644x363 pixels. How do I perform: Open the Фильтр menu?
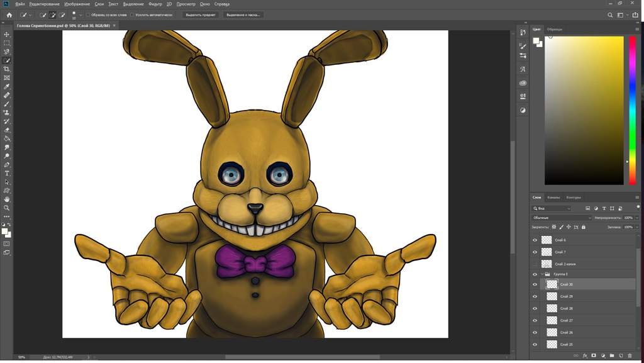pyautogui.click(x=155, y=4)
